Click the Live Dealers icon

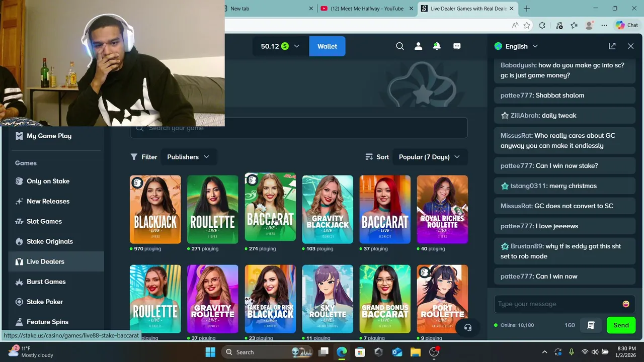[x=19, y=261]
